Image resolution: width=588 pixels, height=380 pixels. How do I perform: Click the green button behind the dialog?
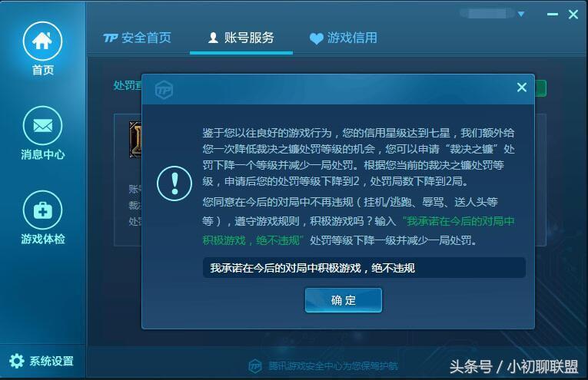pyautogui.click(x=540, y=88)
